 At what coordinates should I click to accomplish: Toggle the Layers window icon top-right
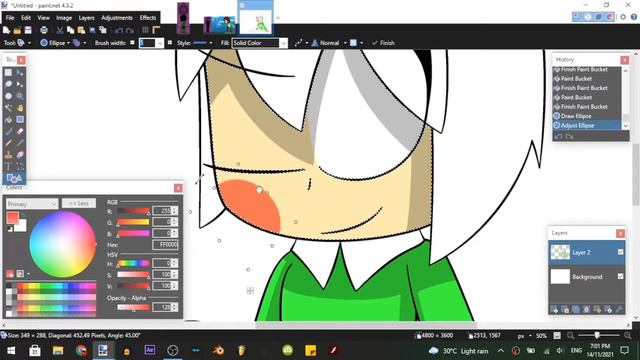(x=599, y=17)
